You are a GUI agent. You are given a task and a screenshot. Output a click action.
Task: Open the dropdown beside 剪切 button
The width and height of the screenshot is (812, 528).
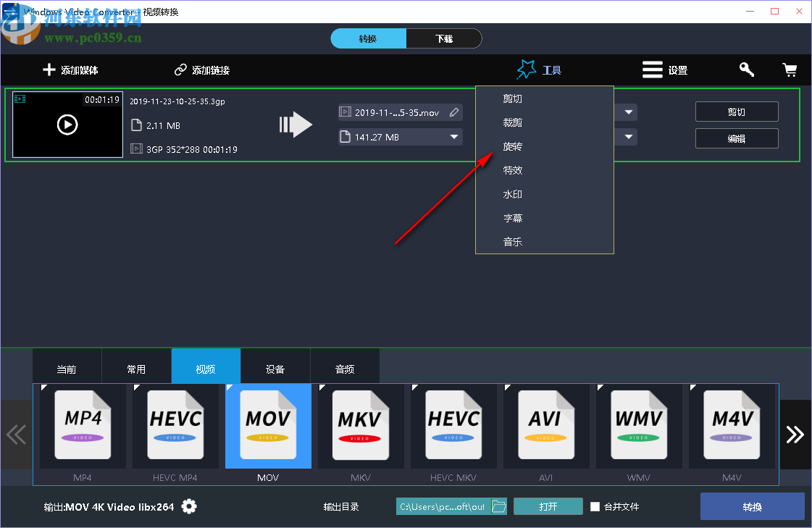[627, 112]
